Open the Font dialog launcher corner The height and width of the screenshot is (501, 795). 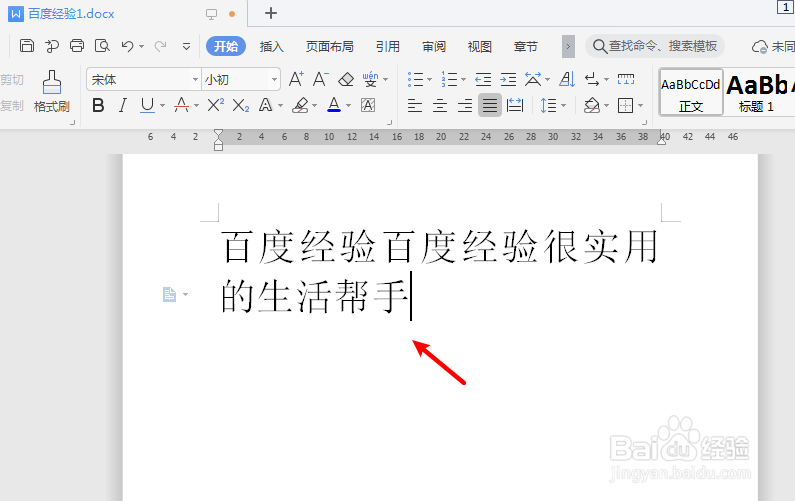coord(389,122)
